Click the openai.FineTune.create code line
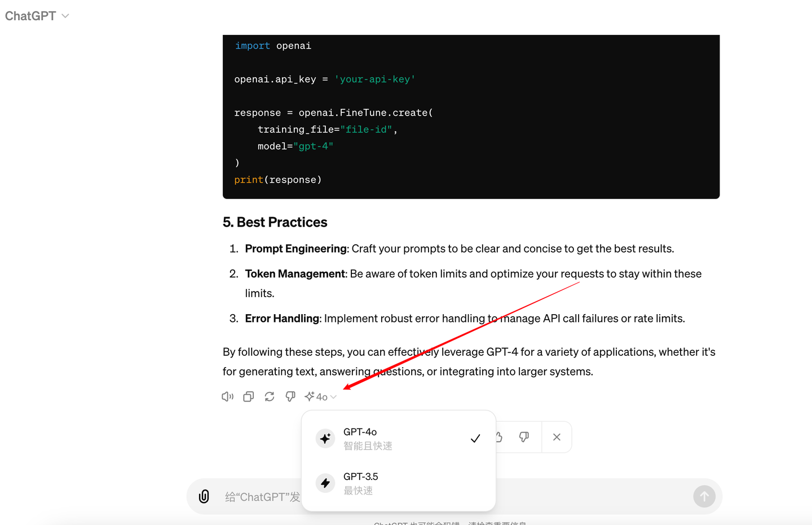 click(333, 113)
